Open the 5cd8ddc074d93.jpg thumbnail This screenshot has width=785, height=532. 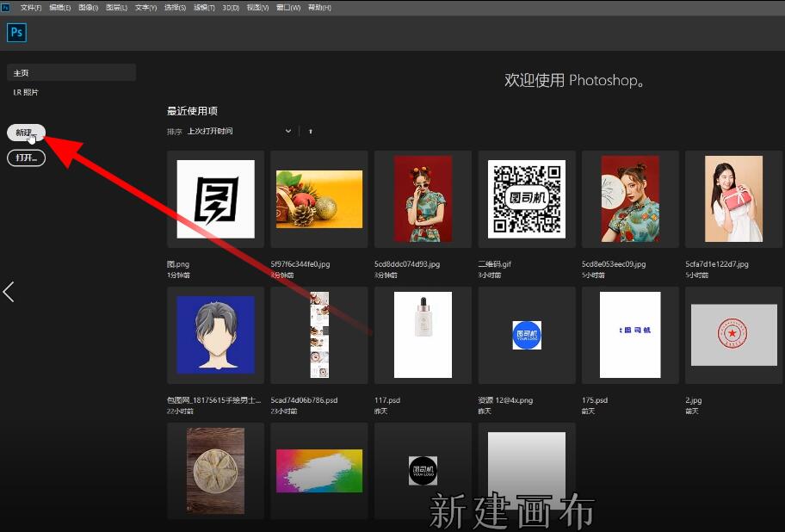(x=423, y=199)
